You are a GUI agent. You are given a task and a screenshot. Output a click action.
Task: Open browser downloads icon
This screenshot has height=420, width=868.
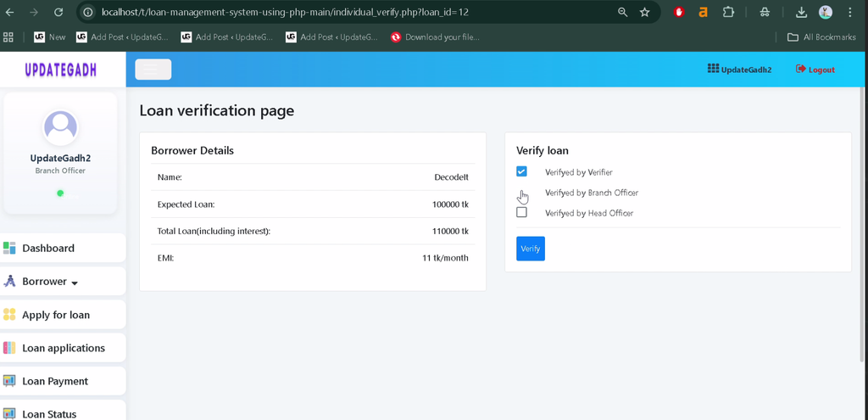(x=801, y=12)
